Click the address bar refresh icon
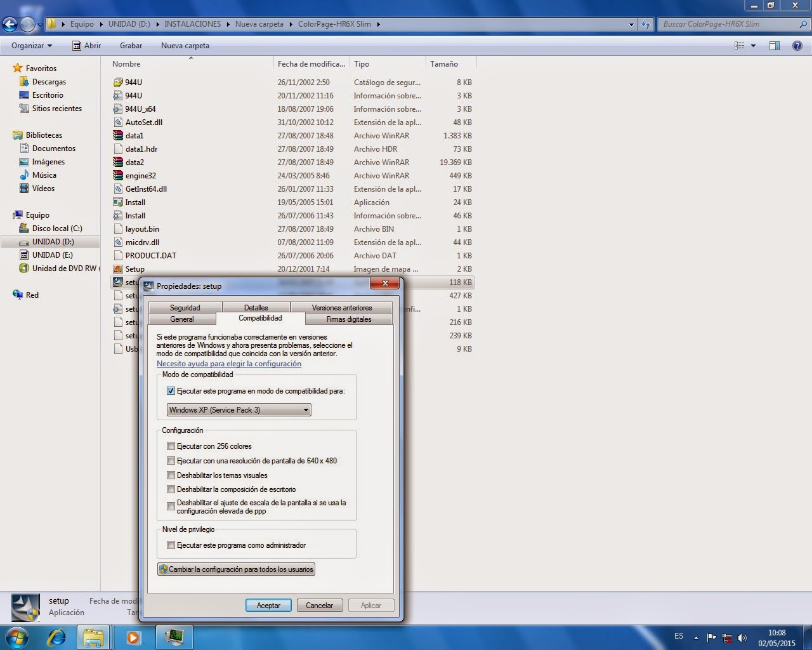 pos(646,24)
